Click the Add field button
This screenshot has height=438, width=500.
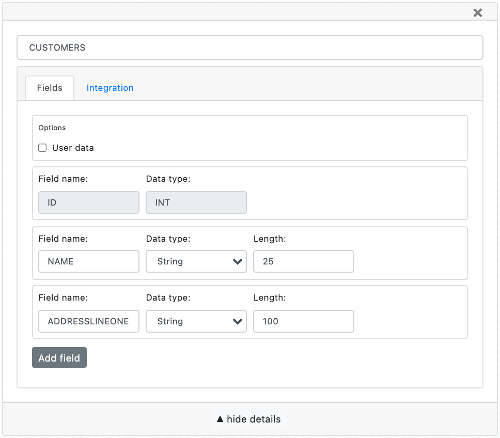coord(59,358)
